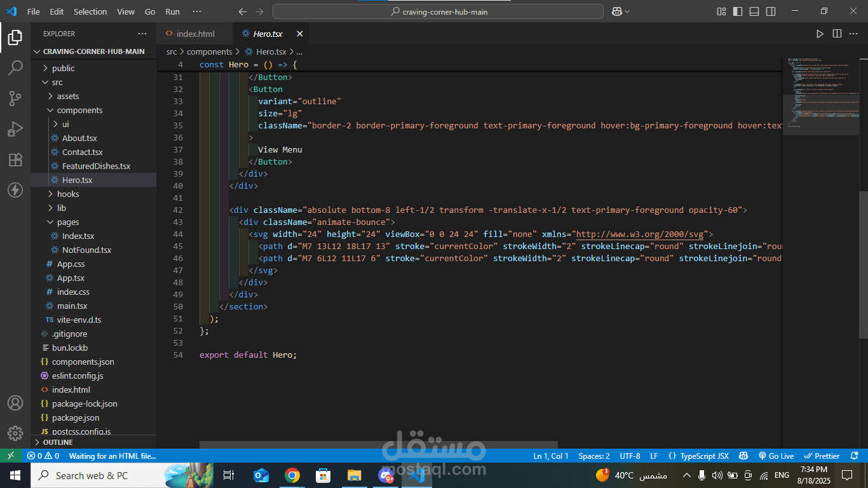The width and height of the screenshot is (868, 488).
Task: Open the Search view in activity bar
Action: tap(15, 68)
